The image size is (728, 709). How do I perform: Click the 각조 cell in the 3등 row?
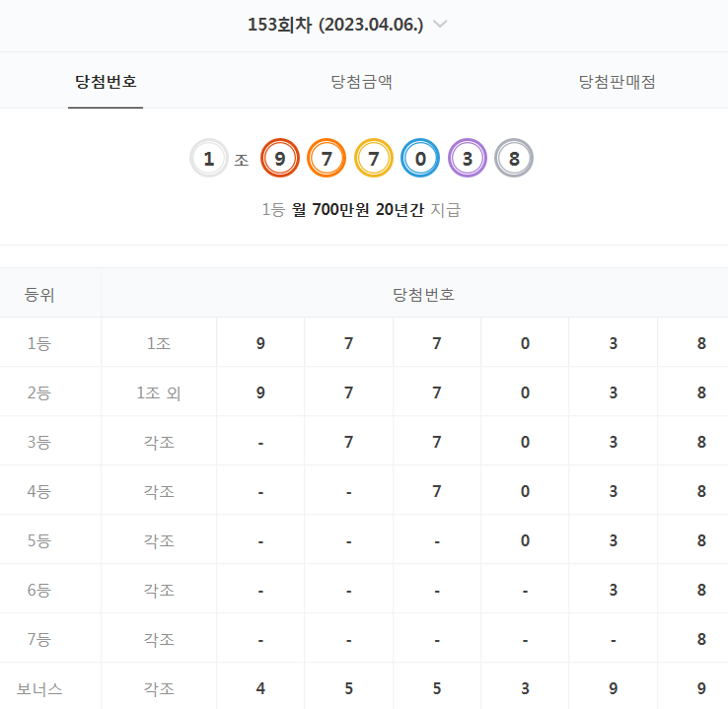pyautogui.click(x=159, y=442)
